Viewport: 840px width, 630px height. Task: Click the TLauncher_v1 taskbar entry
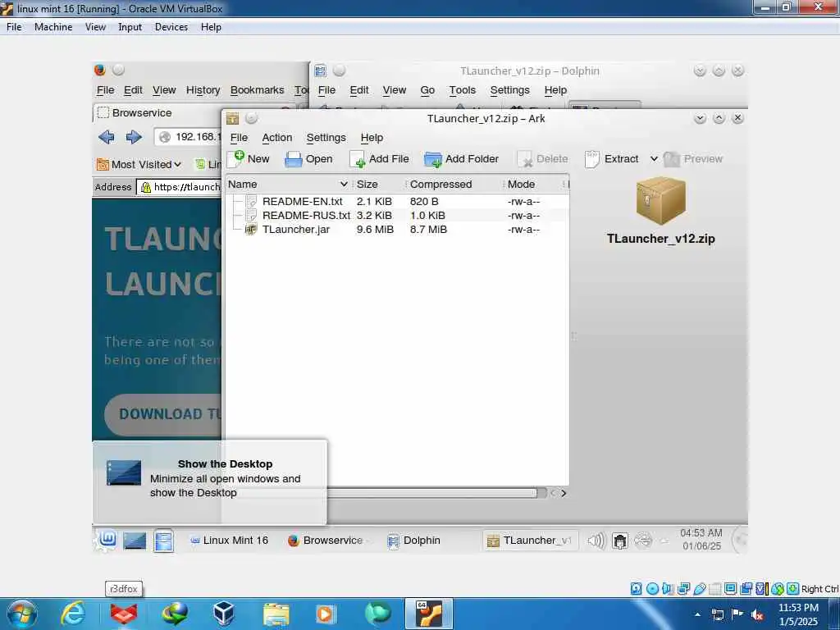(529, 541)
